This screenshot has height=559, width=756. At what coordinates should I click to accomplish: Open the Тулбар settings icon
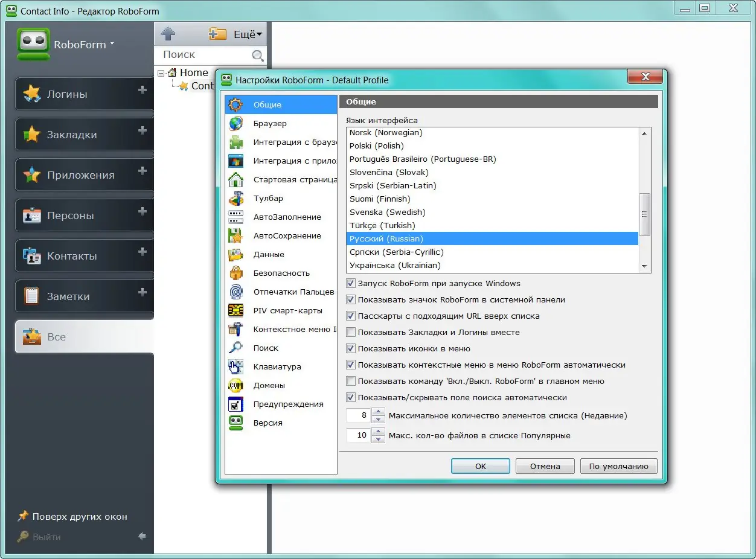coord(235,198)
